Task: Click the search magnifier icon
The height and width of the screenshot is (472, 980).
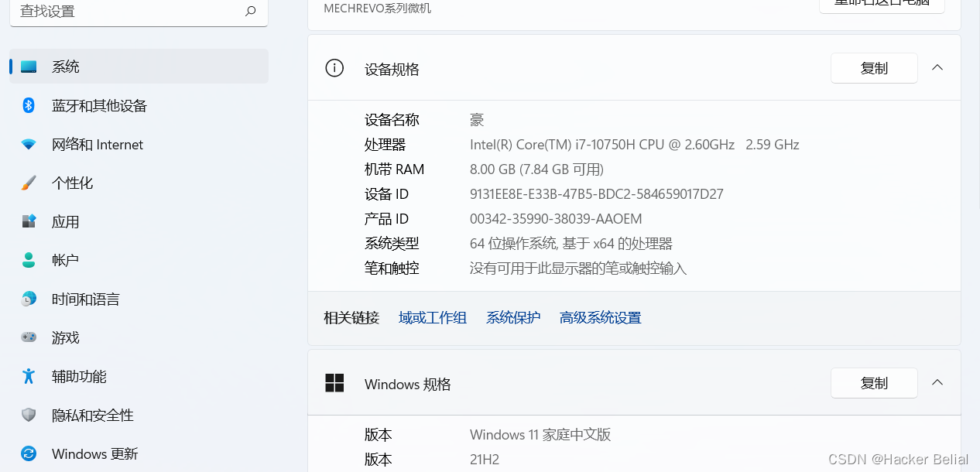Action: click(x=250, y=12)
